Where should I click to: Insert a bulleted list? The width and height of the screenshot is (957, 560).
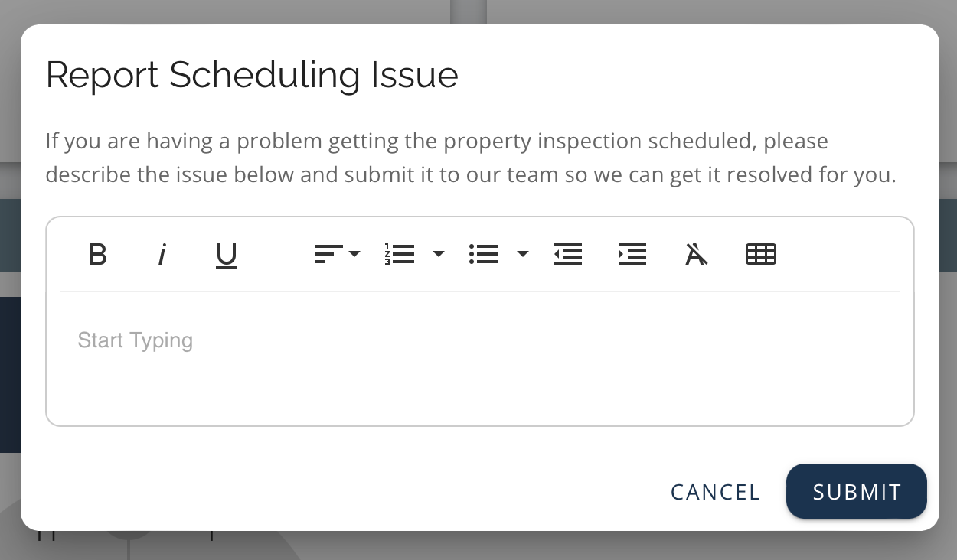point(484,254)
